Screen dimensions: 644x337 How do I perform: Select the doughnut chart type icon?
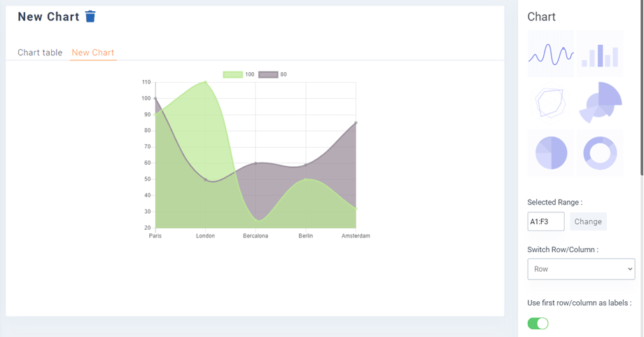pos(600,152)
